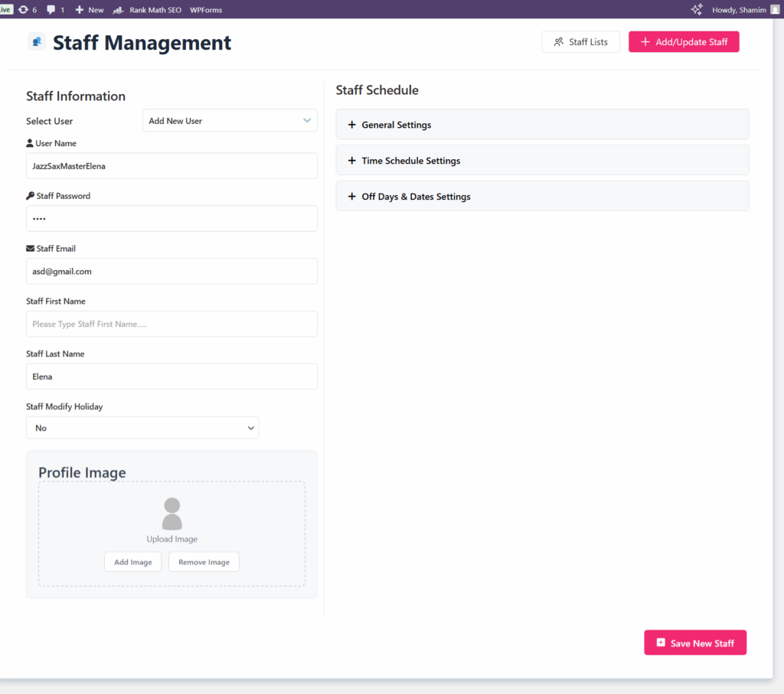
Task: Click inside the Staff First Name field
Action: pos(171,324)
